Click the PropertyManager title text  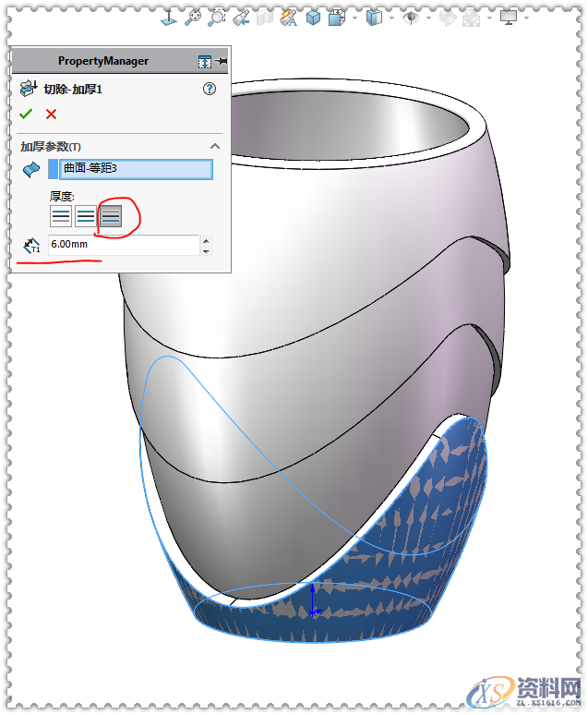tap(103, 61)
